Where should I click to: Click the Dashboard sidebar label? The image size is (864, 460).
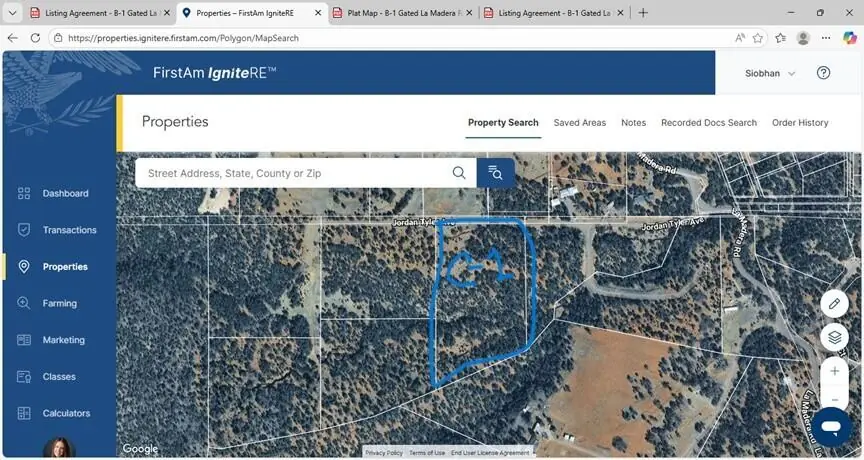point(66,193)
